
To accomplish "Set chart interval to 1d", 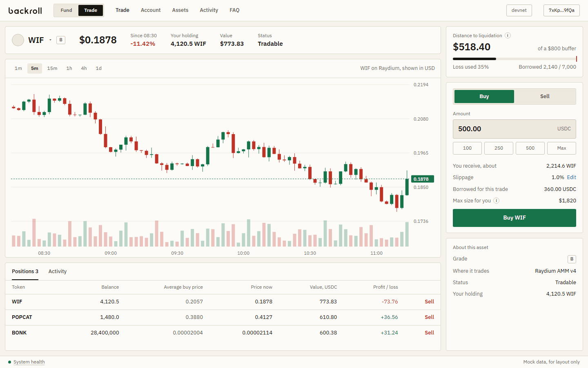I will (x=98, y=68).
